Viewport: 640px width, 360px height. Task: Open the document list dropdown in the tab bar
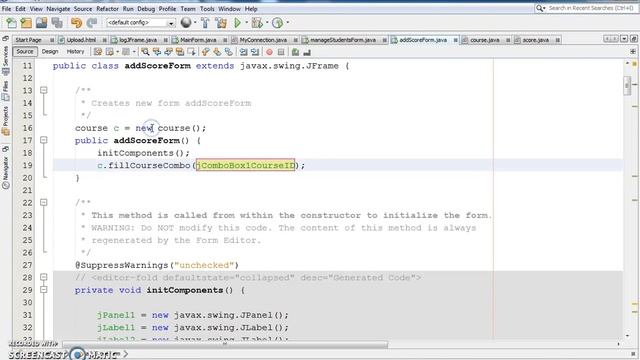(624, 39)
